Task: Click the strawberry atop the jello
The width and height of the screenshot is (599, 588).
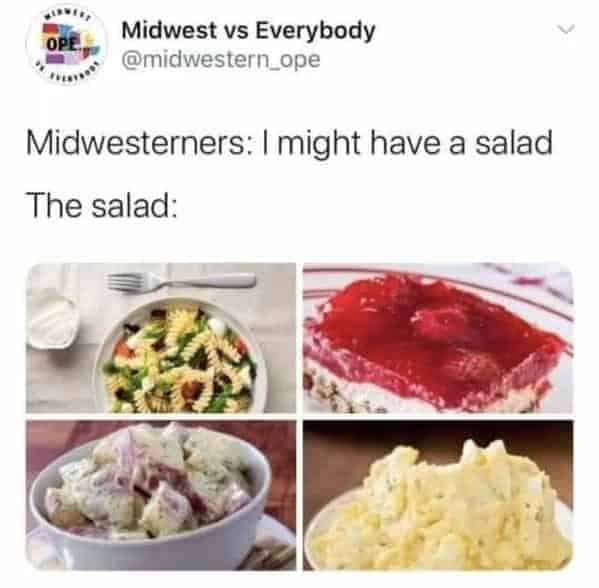Action: click(439, 317)
